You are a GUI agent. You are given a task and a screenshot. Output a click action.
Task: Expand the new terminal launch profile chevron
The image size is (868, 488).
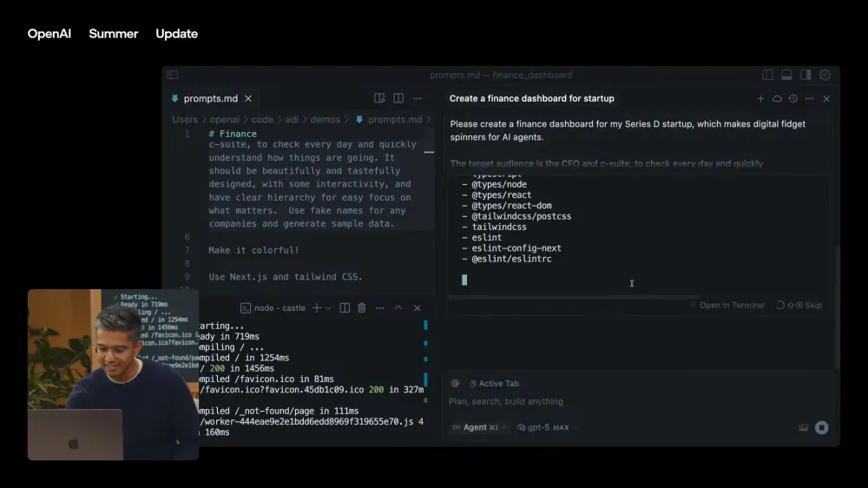click(328, 308)
